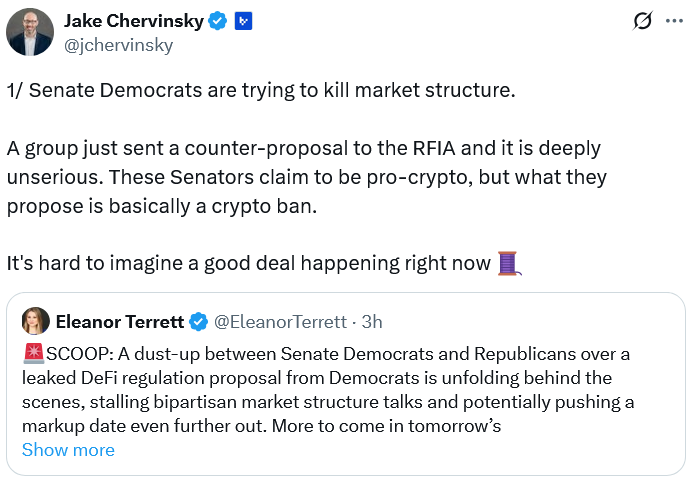Image resolution: width=698 pixels, height=486 pixels.
Task: Click the square affiliate badge beside Jake's name
Action: click(x=243, y=20)
